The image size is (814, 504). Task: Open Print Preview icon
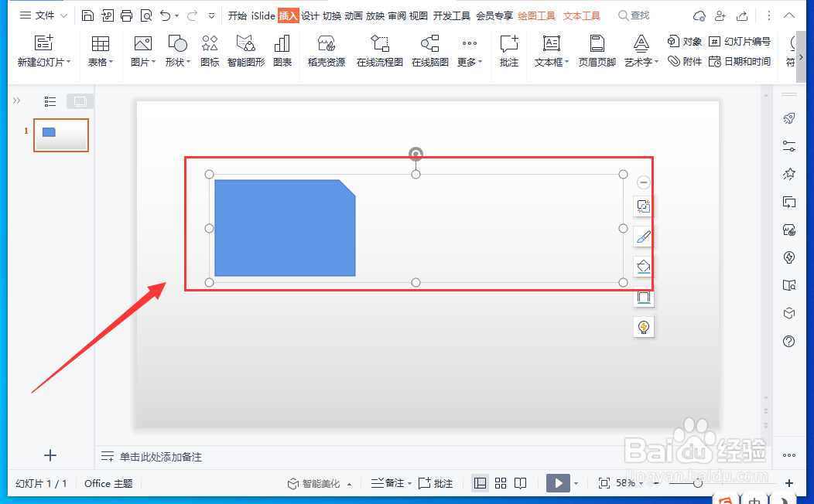[x=146, y=15]
